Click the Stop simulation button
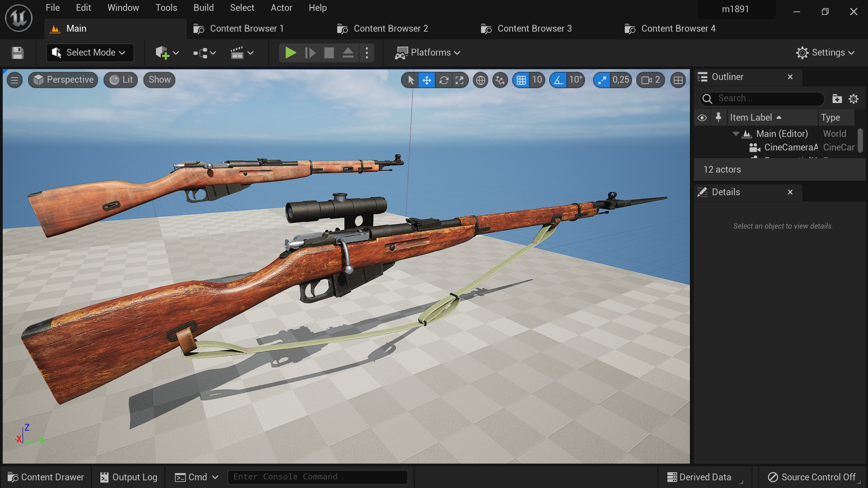 329,53
